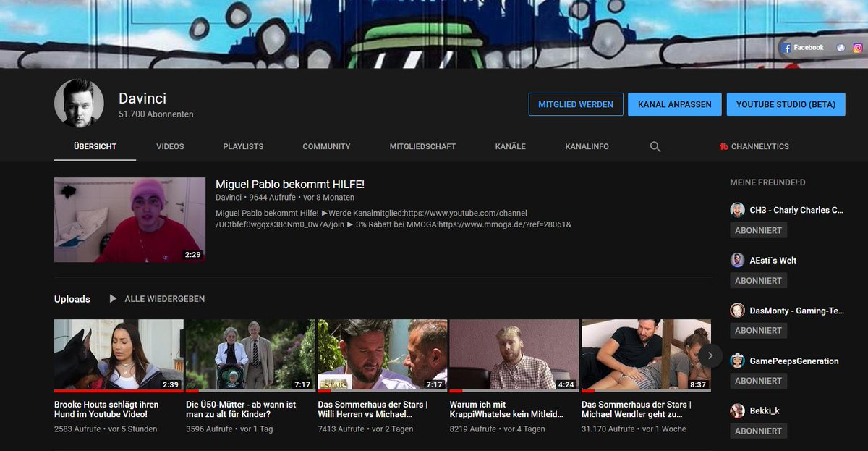Open GamePeepsGeneration channel avatar
The image size is (868, 451).
tap(737, 361)
